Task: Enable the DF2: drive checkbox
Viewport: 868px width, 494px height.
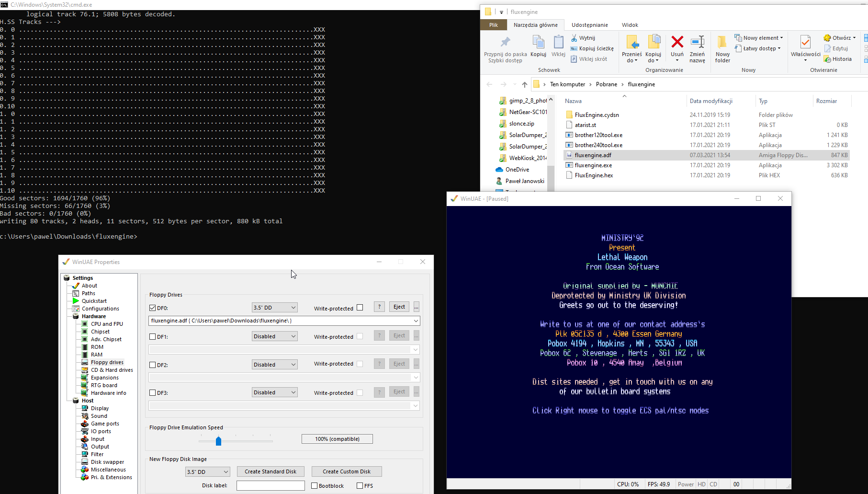Action: pos(153,365)
